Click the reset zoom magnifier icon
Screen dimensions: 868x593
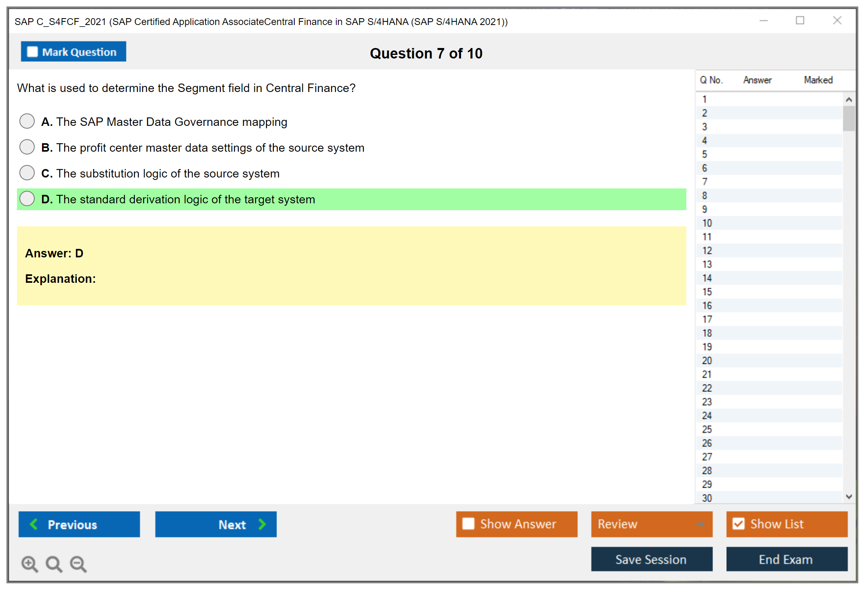pos(54,564)
